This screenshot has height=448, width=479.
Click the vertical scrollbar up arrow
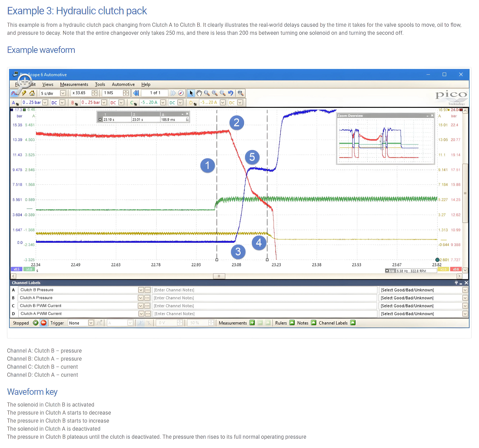pyautogui.click(x=465, y=110)
